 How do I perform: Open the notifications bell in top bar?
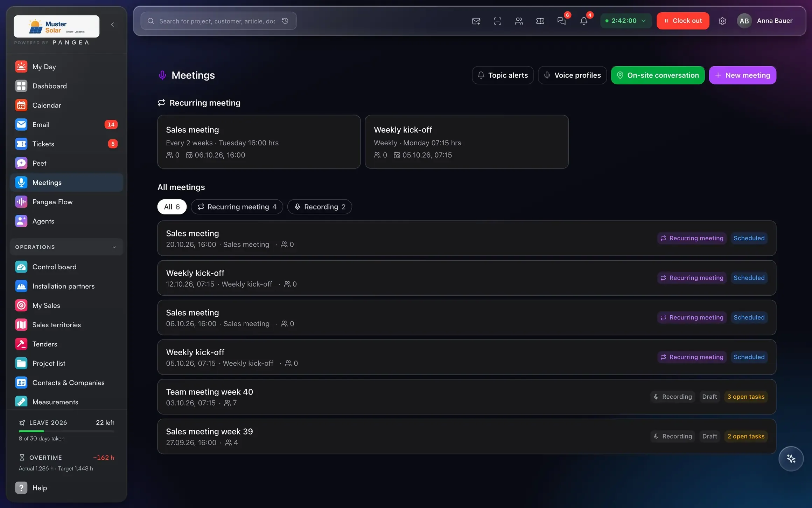tap(583, 21)
